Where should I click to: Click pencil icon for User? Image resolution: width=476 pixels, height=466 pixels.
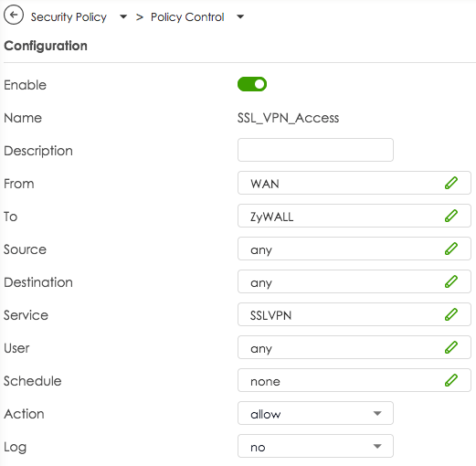point(451,347)
